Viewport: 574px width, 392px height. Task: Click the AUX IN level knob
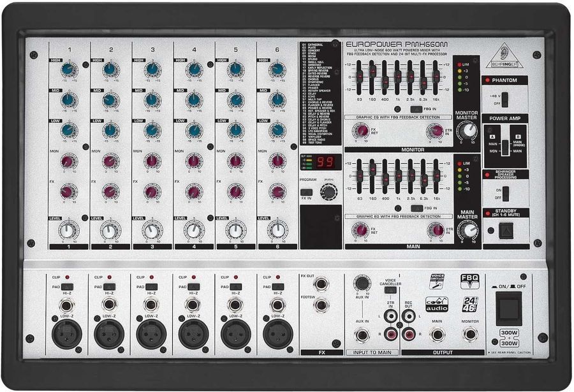[362, 284]
